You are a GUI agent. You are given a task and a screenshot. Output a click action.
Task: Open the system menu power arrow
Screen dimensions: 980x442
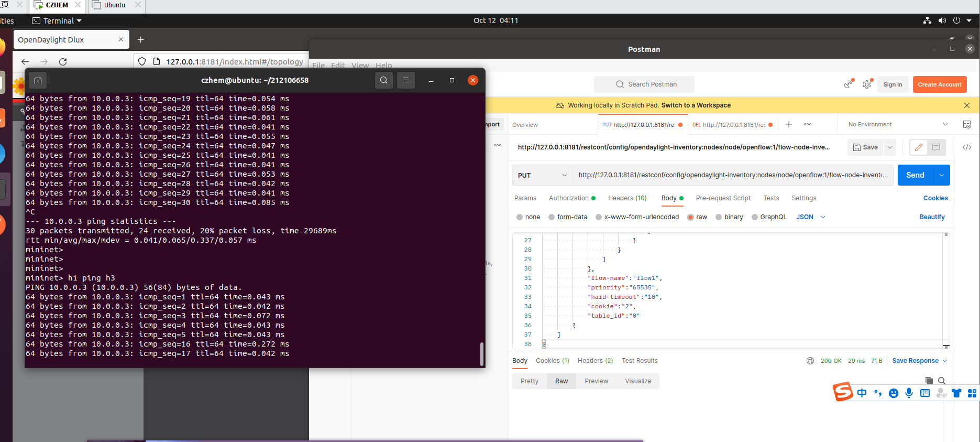pos(969,20)
